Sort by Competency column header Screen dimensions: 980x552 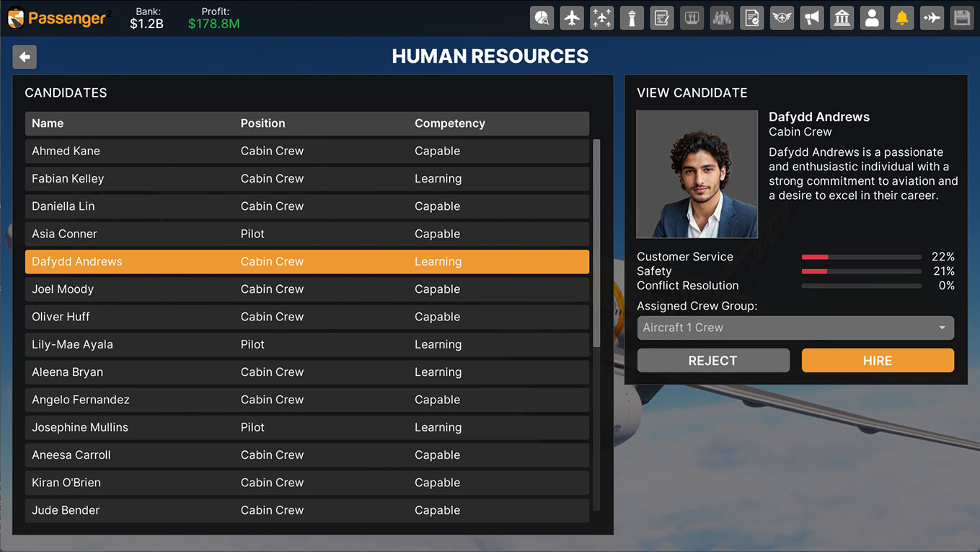pos(449,123)
